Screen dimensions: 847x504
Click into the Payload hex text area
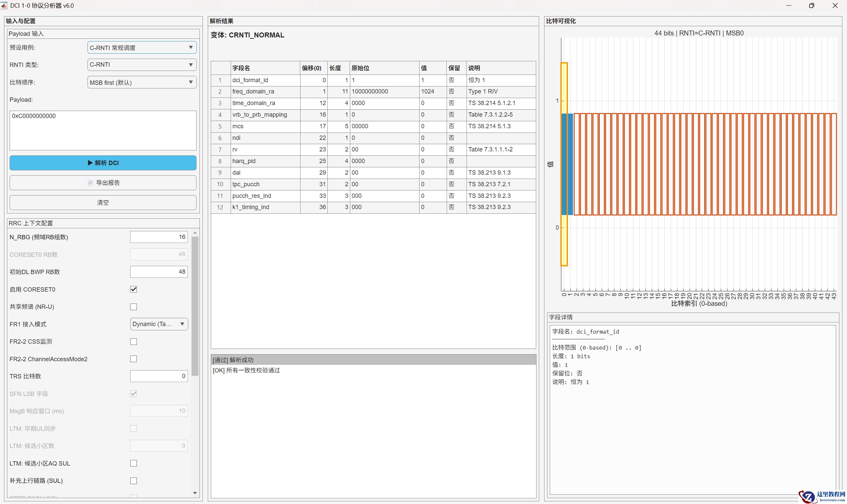[x=103, y=131]
